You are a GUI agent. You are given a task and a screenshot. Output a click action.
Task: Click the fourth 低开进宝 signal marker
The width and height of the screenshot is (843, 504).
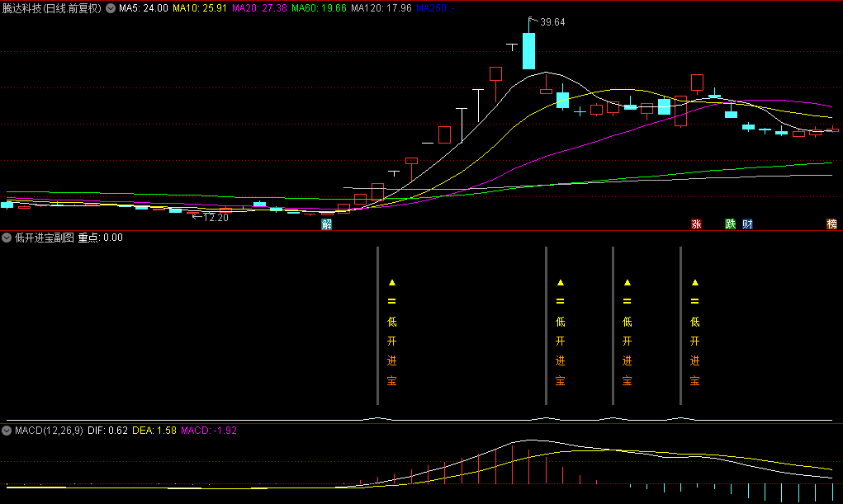pyautogui.click(x=694, y=332)
